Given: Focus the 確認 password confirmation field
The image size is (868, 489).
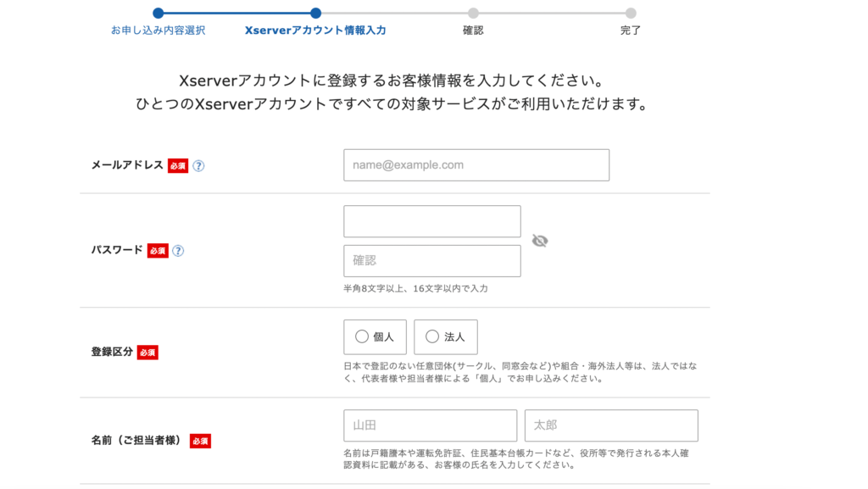Looking at the screenshot, I should point(431,260).
